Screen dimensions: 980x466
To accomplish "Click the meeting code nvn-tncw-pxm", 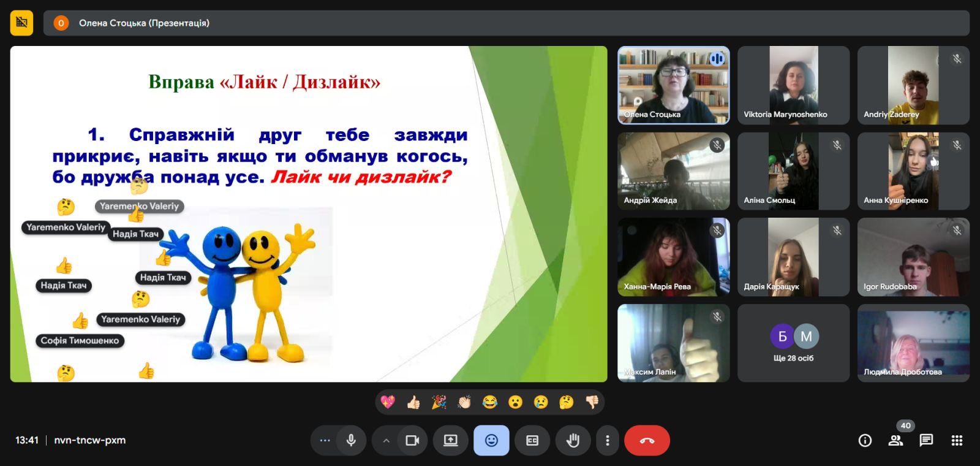I will (x=90, y=440).
